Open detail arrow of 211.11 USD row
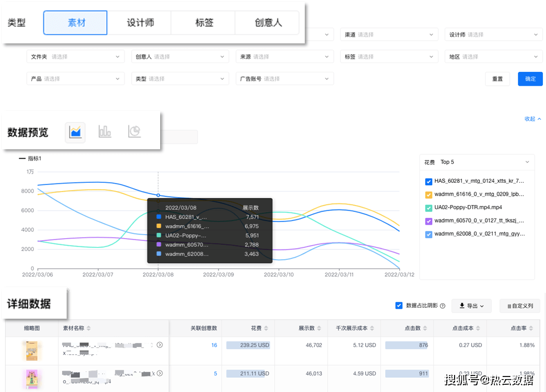This screenshot has width=546, height=392. 160,373
